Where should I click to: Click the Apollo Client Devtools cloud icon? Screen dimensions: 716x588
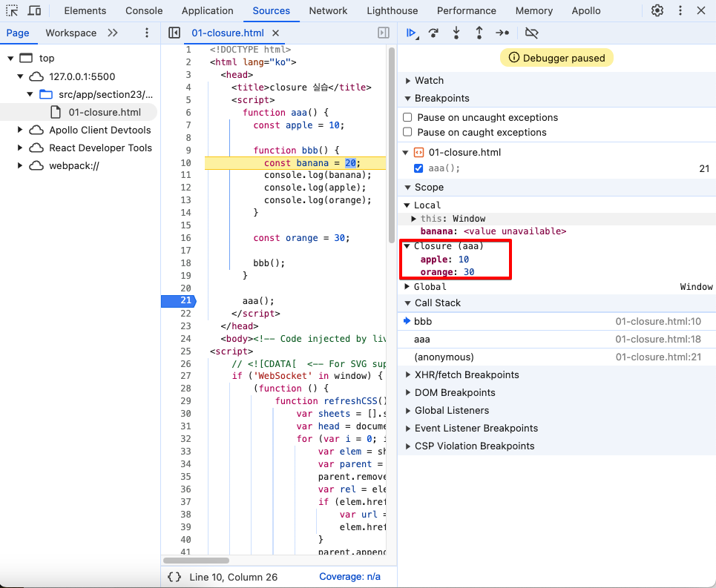point(36,130)
